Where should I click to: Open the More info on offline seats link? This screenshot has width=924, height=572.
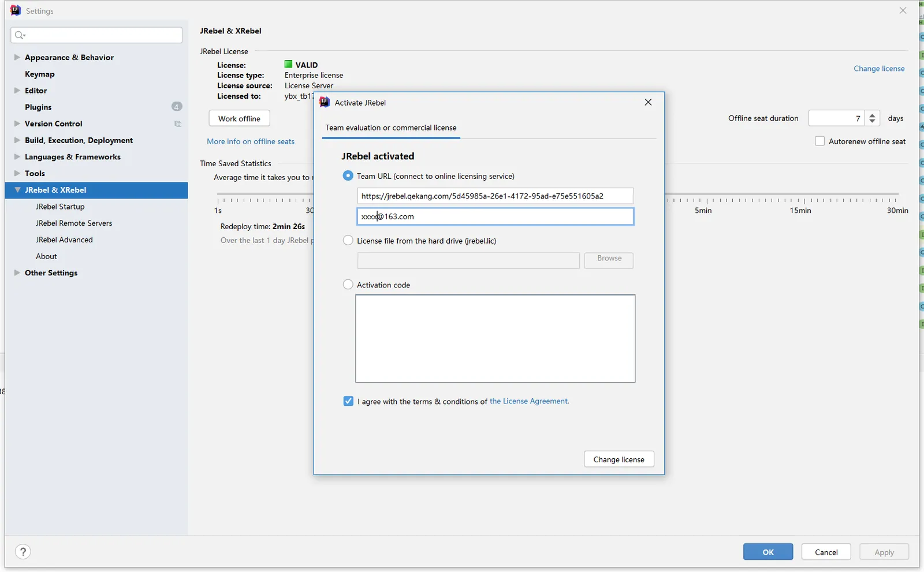pos(251,141)
